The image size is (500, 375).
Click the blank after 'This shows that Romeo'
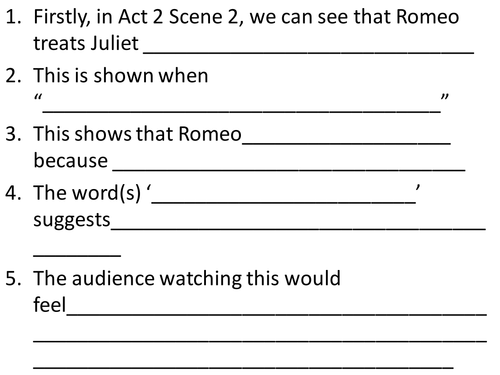[347, 143]
